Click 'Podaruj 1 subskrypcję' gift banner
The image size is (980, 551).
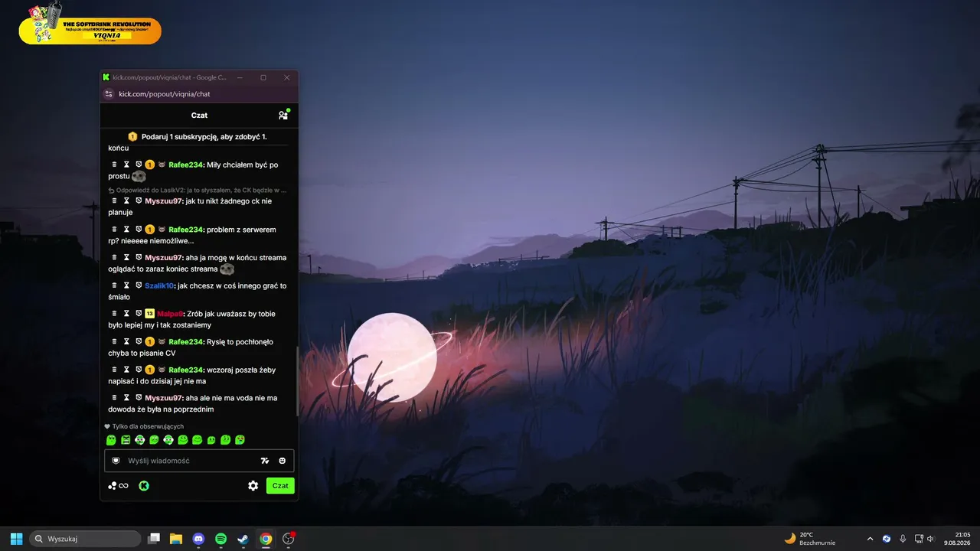tap(198, 136)
